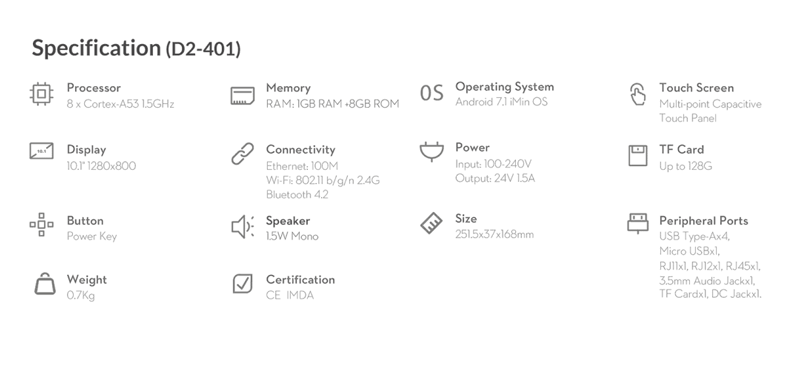Click the Display screen icon
This screenshot has height=387, width=800.
coord(41,151)
